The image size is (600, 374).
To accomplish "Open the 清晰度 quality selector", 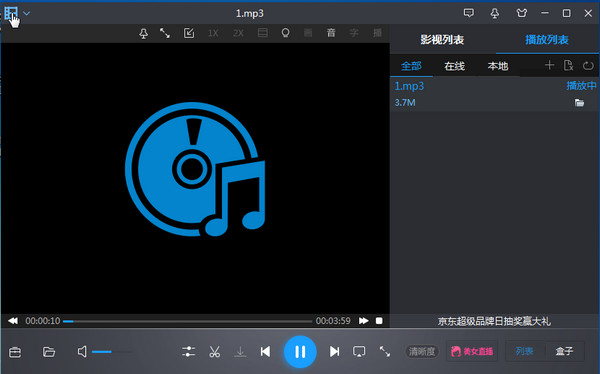I will pyautogui.click(x=422, y=351).
